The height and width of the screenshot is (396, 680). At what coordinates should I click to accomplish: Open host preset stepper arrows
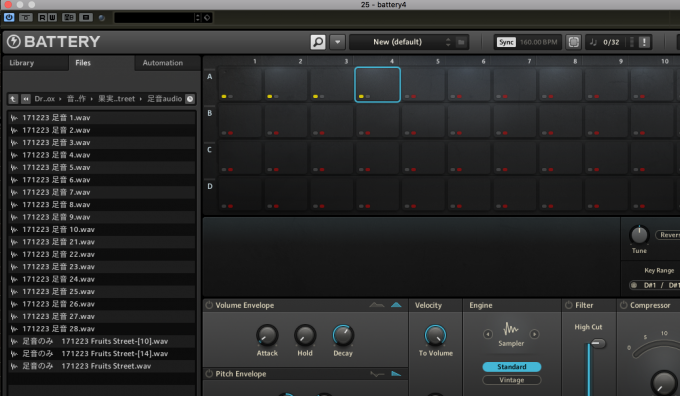pyautogui.click(x=198, y=18)
